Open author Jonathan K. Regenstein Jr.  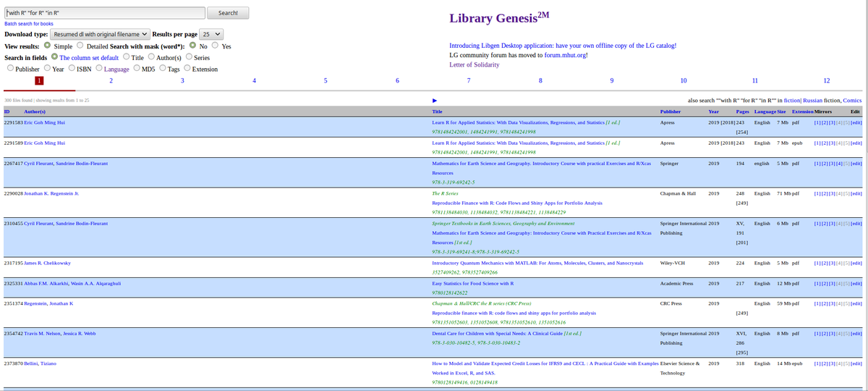click(51, 194)
